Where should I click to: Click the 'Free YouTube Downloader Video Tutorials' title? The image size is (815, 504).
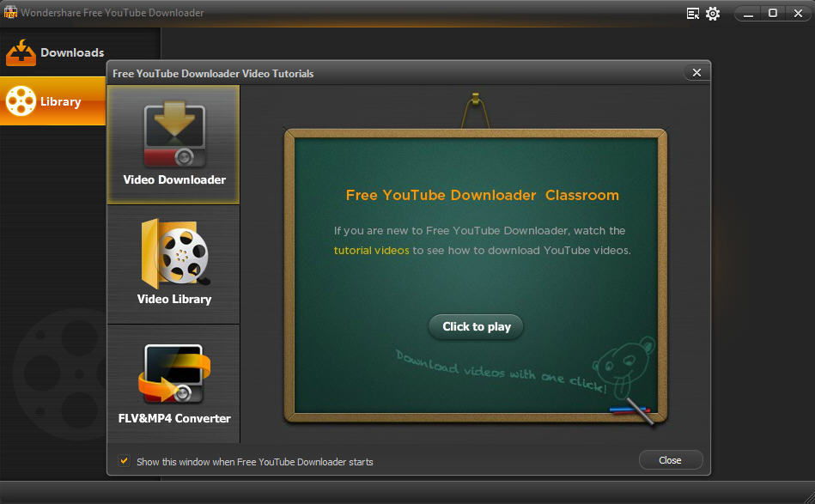click(213, 74)
